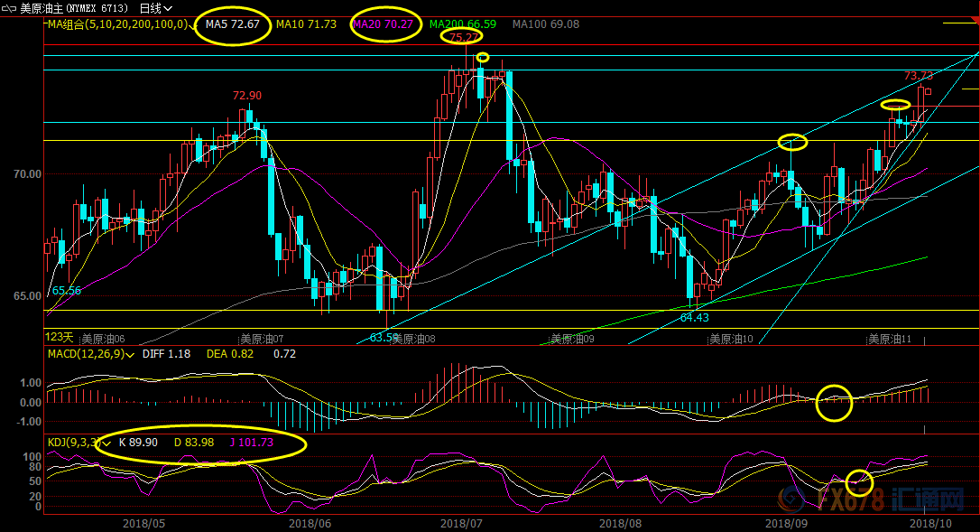Click the 美原油10 contract marker

click(731, 340)
